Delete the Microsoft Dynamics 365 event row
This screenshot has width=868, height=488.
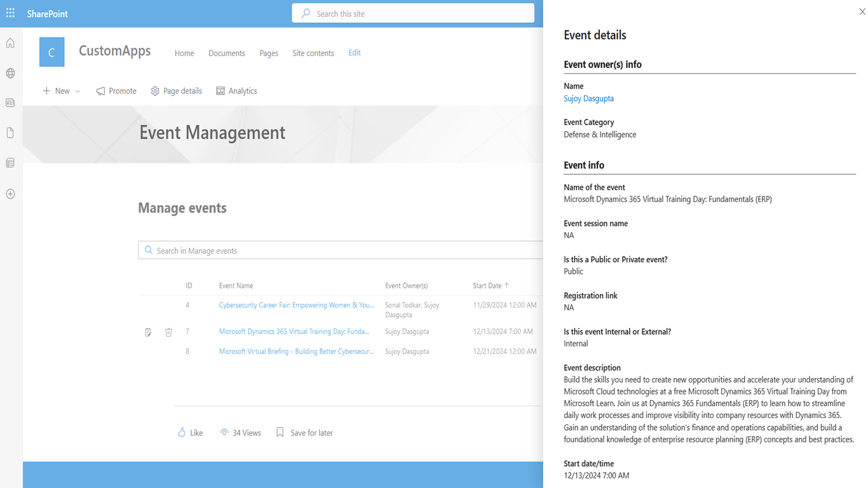click(x=168, y=332)
